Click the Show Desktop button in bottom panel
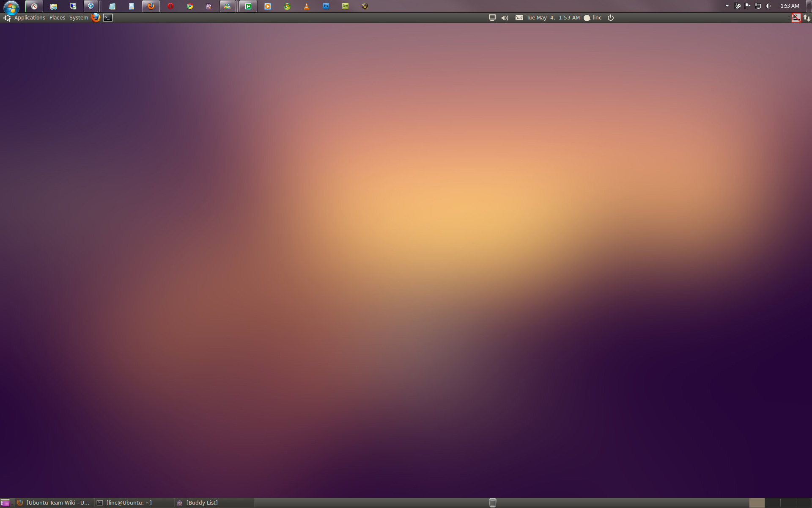The width and height of the screenshot is (812, 508). [5, 503]
